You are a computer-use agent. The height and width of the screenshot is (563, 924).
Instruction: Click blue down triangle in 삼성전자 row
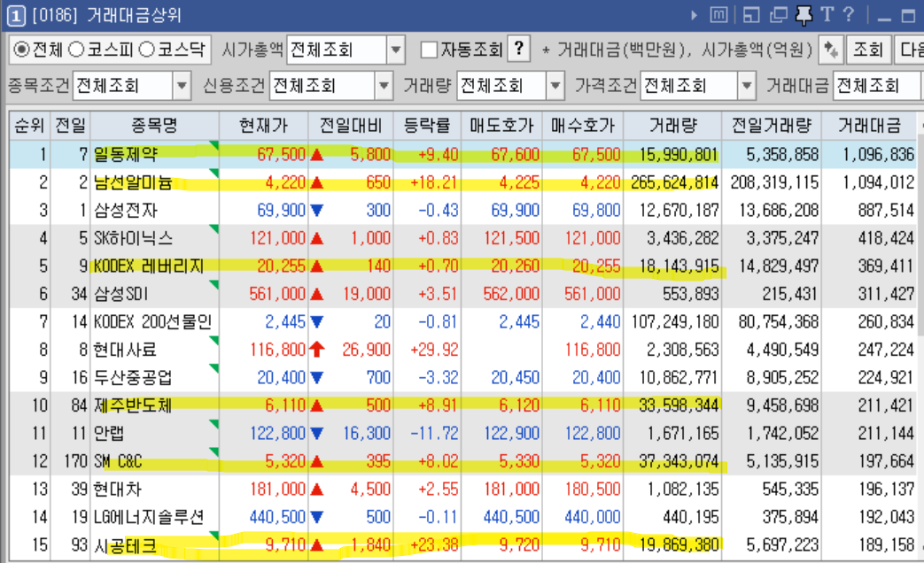click(316, 211)
